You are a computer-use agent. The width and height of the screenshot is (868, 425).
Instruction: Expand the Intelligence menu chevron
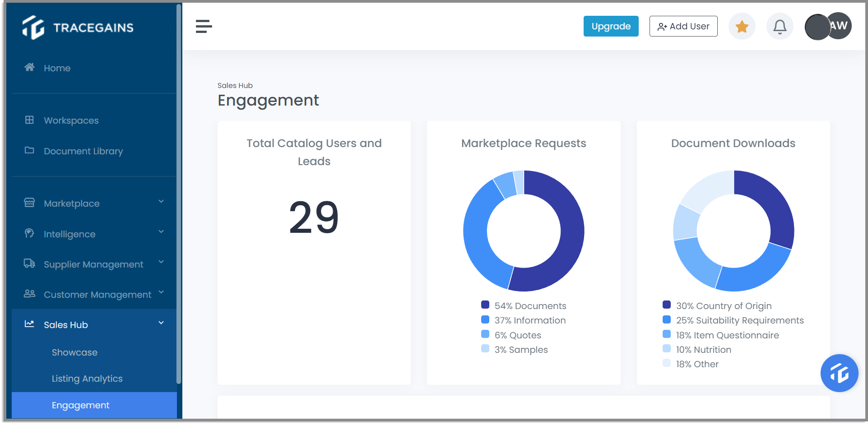[161, 231]
